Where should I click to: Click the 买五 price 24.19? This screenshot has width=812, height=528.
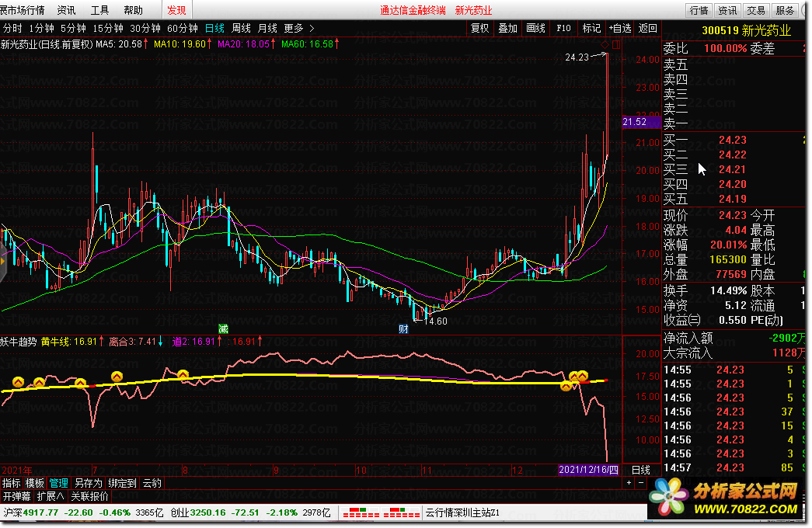coord(732,199)
